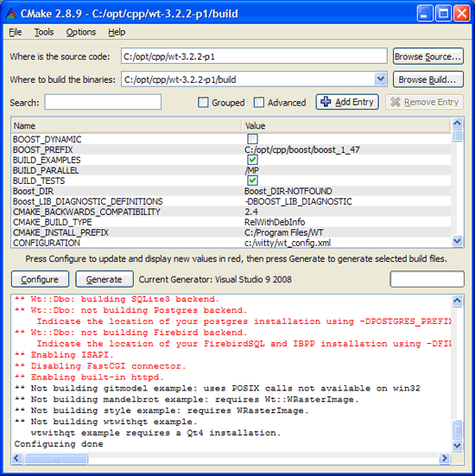This screenshot has width=475, height=476.
Task: Click output log scroll up arrow
Action: [457, 301]
